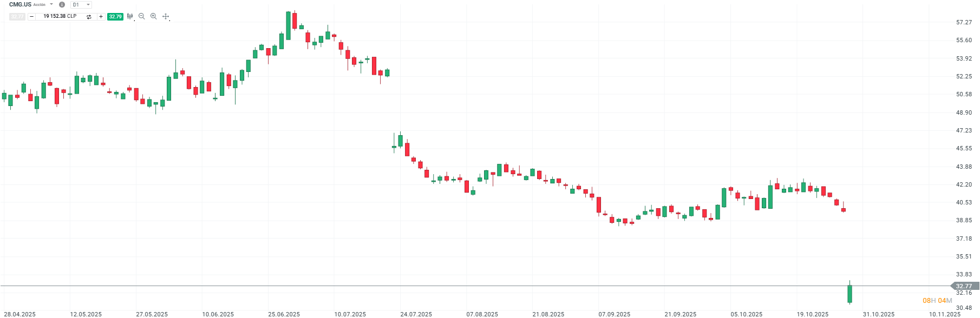The width and height of the screenshot is (980, 318).
Task: Click the 57.27 price axis label
Action: coord(964,22)
